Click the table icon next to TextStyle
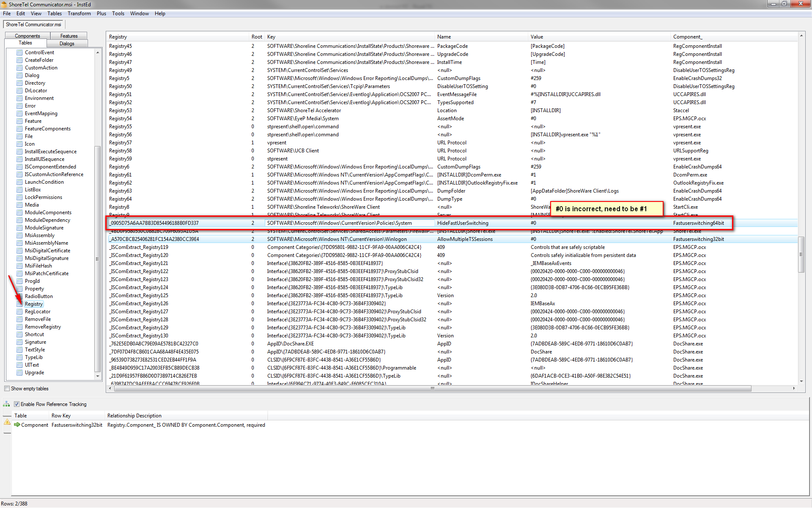 click(19, 350)
